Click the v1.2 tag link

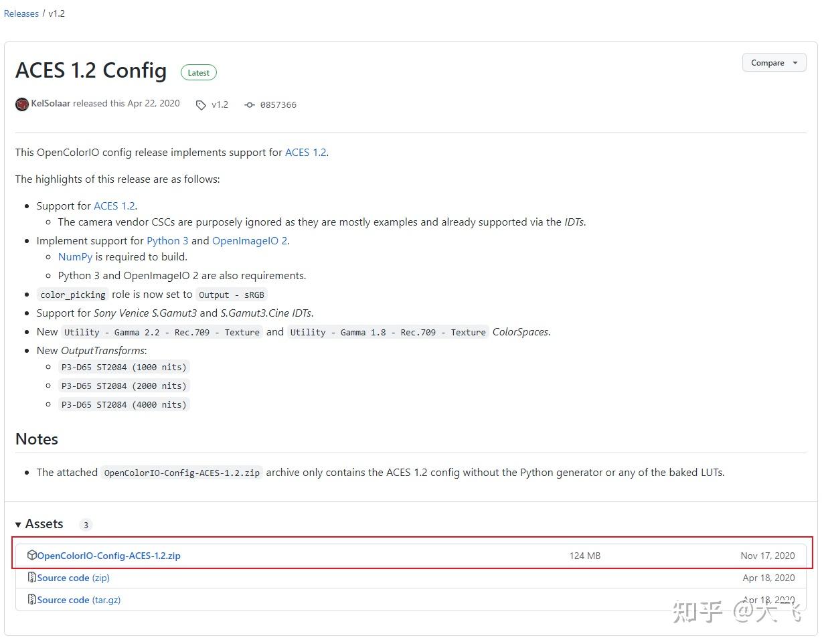click(220, 104)
